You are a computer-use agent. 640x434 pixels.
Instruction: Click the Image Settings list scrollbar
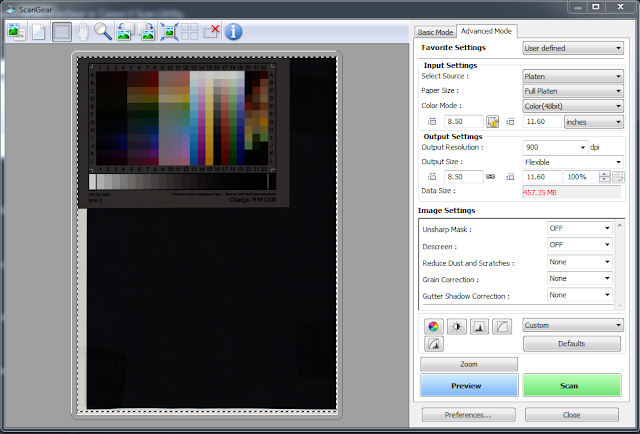620,265
